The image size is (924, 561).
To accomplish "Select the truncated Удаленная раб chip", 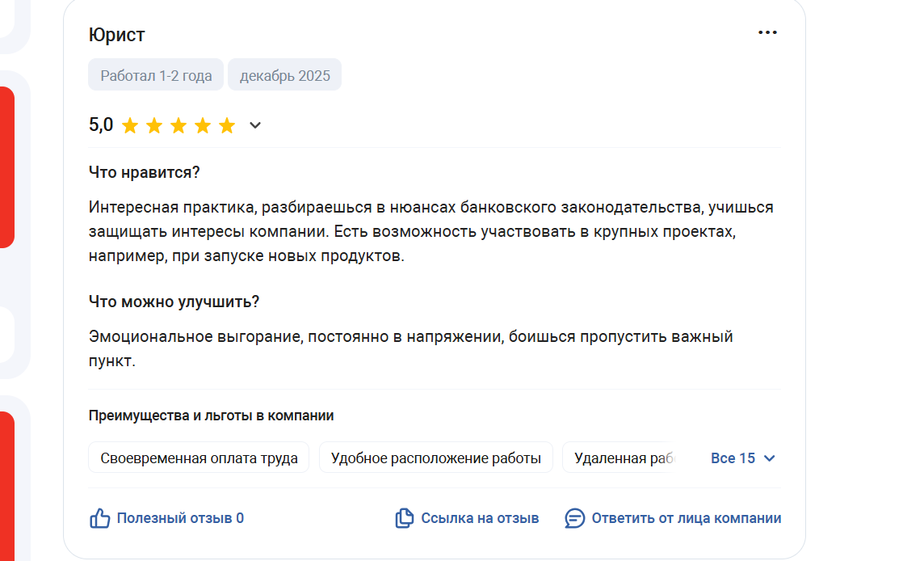I will (620, 458).
